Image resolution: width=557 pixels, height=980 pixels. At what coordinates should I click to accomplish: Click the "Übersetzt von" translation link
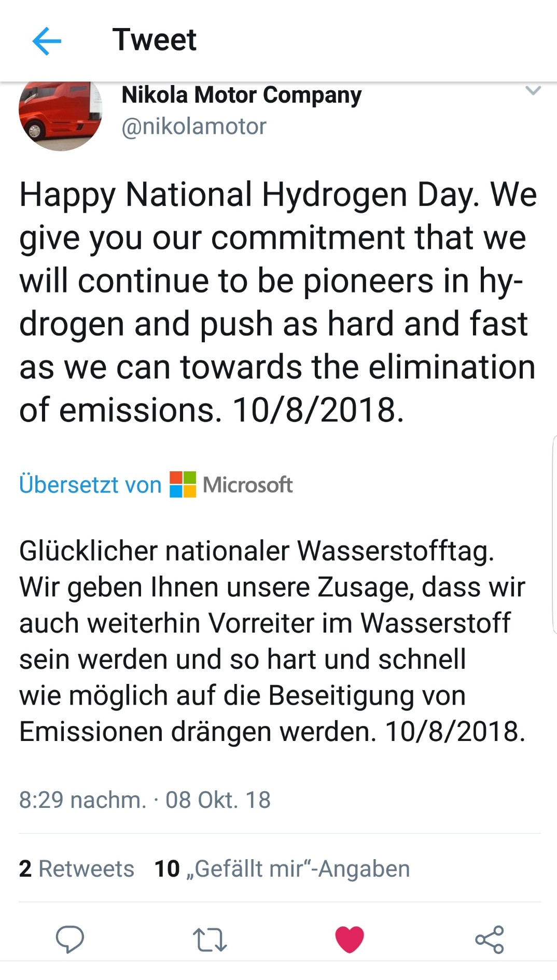point(90,485)
